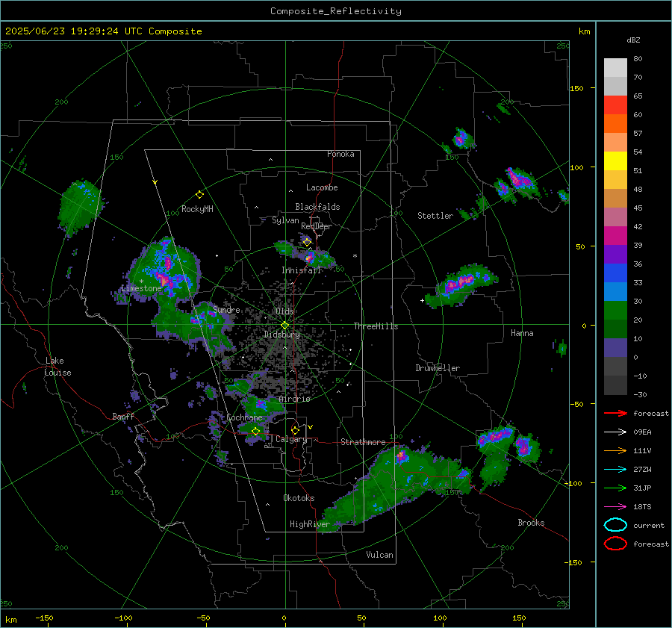This screenshot has height=628, width=672.
Task: Click the cyan current ellipse icon
Action: click(x=615, y=525)
